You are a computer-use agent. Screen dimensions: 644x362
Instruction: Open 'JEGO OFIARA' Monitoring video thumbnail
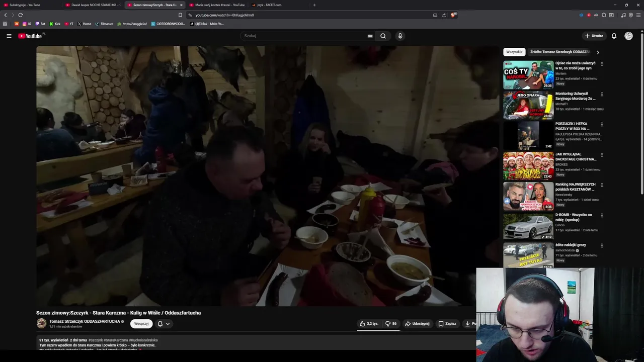(528, 105)
